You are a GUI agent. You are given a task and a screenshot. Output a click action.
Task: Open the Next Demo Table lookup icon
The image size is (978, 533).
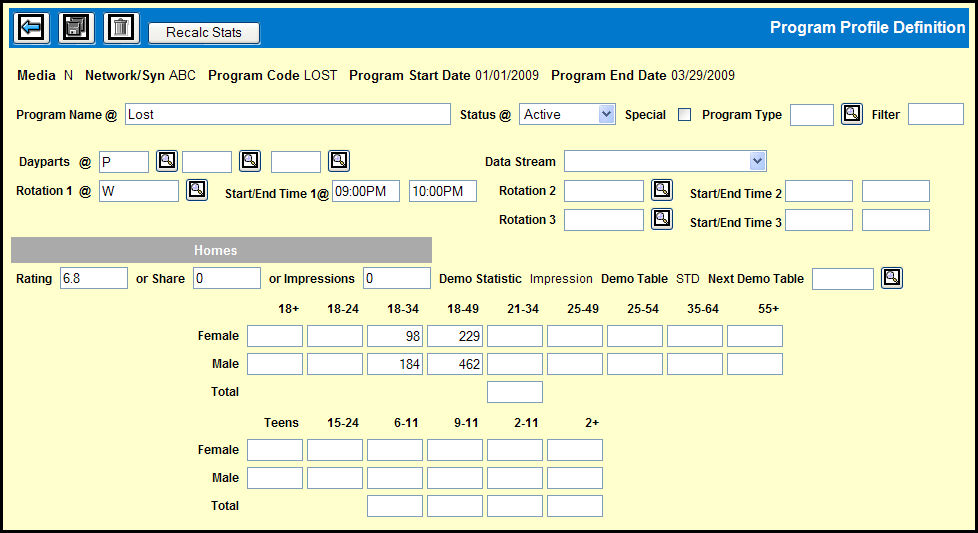[x=892, y=278]
